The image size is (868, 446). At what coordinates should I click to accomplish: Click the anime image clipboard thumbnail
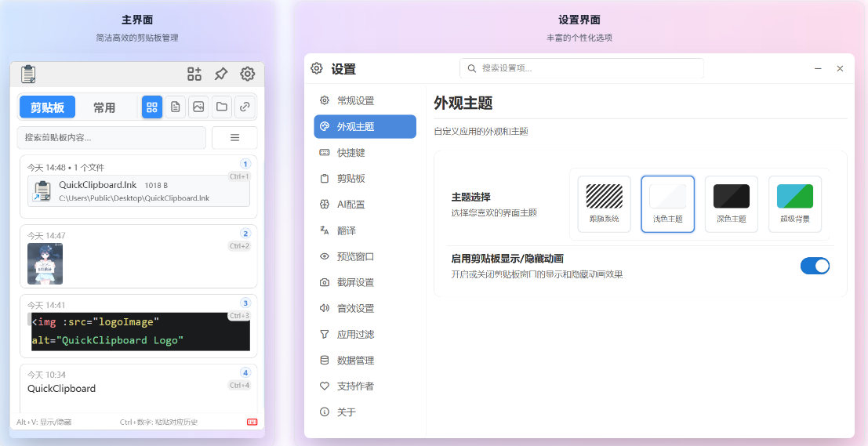point(45,263)
